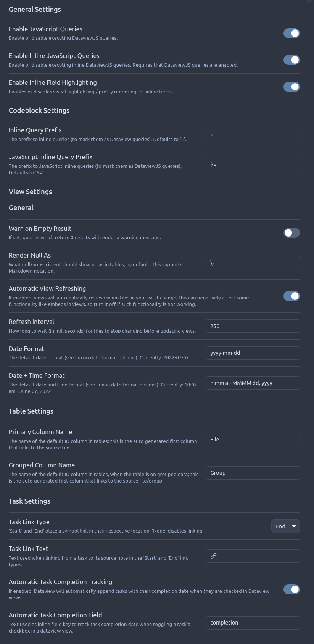Expand the chevron on the End selector
Image resolution: width=314 pixels, height=644 pixels.
click(x=293, y=526)
